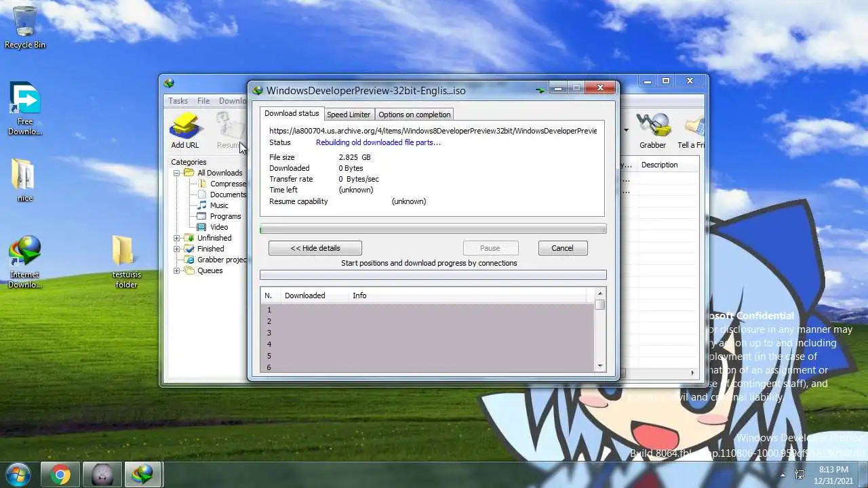868x488 pixels.
Task: Select Unfinished in Categories tree
Action: [x=214, y=238]
